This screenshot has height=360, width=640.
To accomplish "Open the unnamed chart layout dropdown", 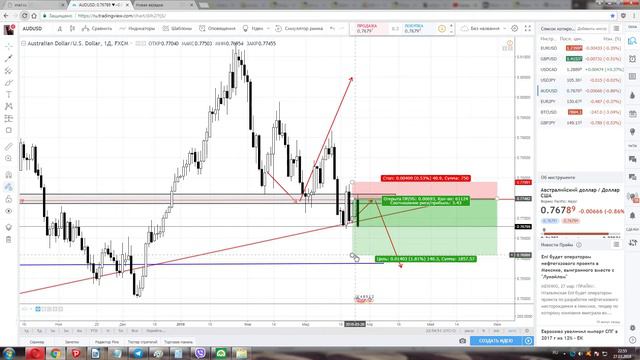I will (x=483, y=29).
